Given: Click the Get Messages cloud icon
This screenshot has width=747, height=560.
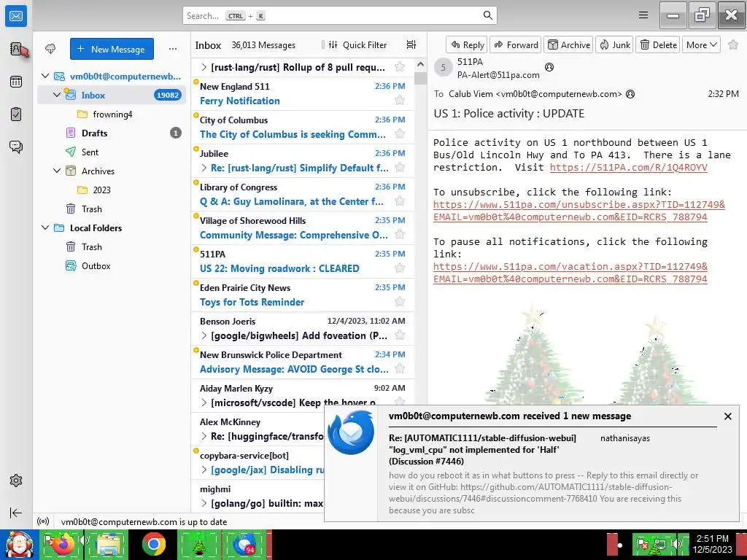Looking at the screenshot, I should [50, 49].
